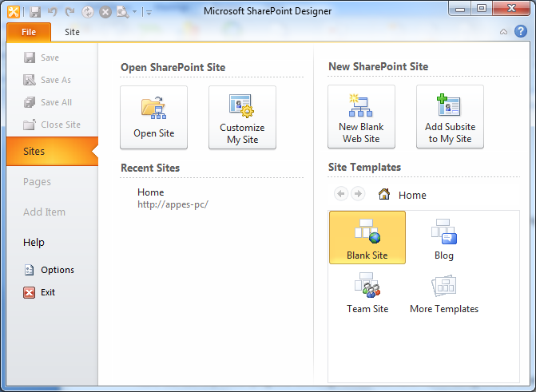Viewport: 536px width, 392px height.
Task: Click the Help question mark icon
Action: click(x=520, y=32)
